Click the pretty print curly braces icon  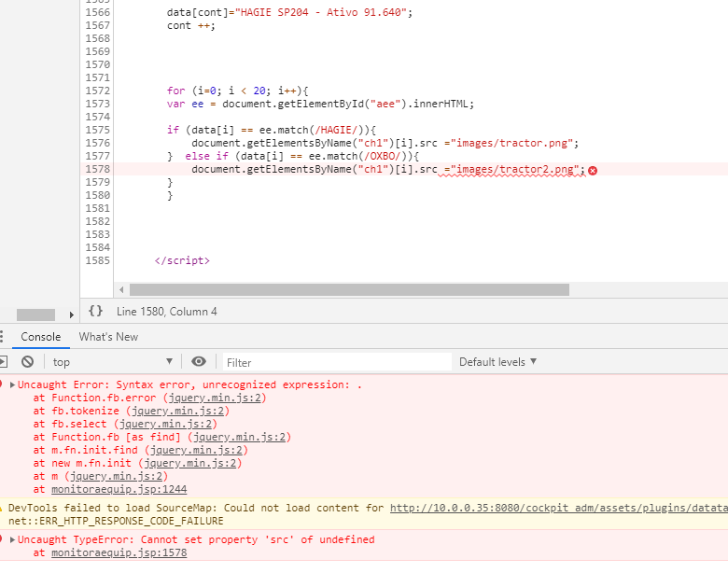coord(95,311)
